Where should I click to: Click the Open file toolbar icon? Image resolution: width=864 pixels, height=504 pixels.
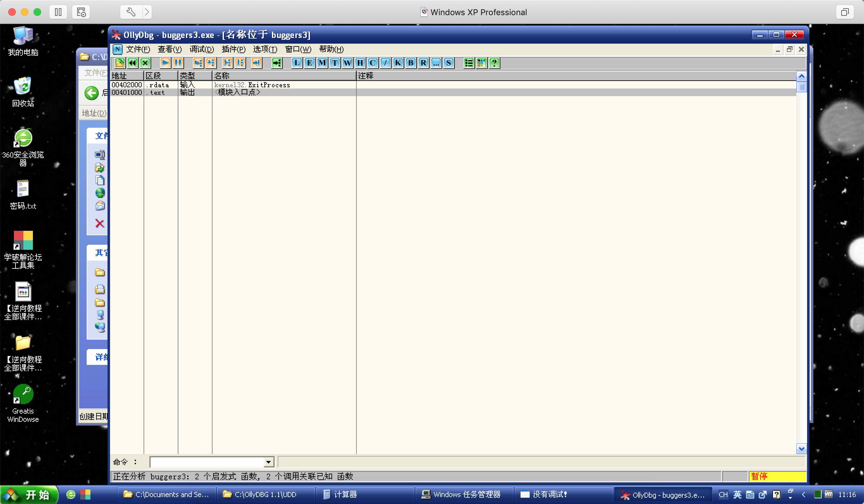point(120,63)
